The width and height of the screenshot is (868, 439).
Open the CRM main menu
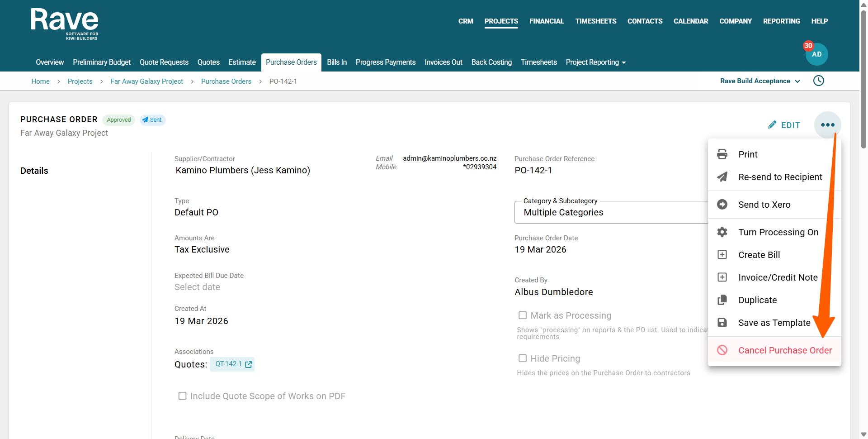[x=466, y=21]
